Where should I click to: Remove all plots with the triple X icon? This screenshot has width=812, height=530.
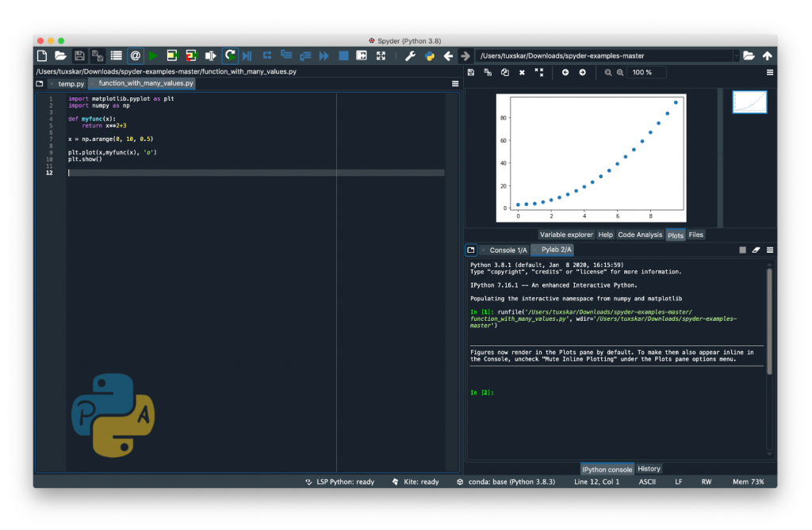pos(539,72)
